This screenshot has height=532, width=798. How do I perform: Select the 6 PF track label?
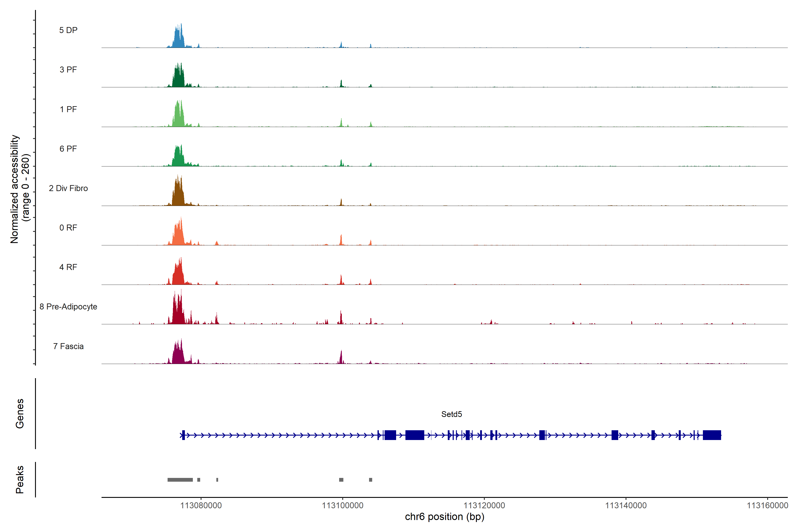tap(68, 149)
